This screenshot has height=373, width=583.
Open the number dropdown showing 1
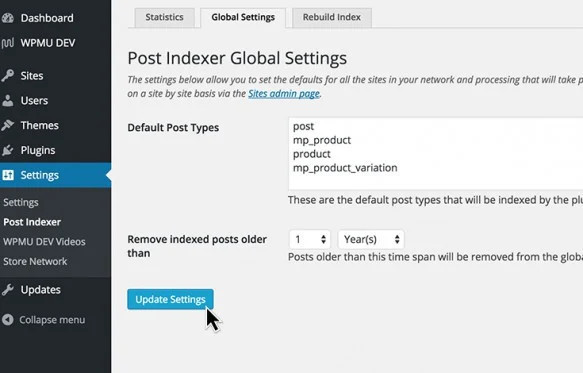[x=310, y=239]
